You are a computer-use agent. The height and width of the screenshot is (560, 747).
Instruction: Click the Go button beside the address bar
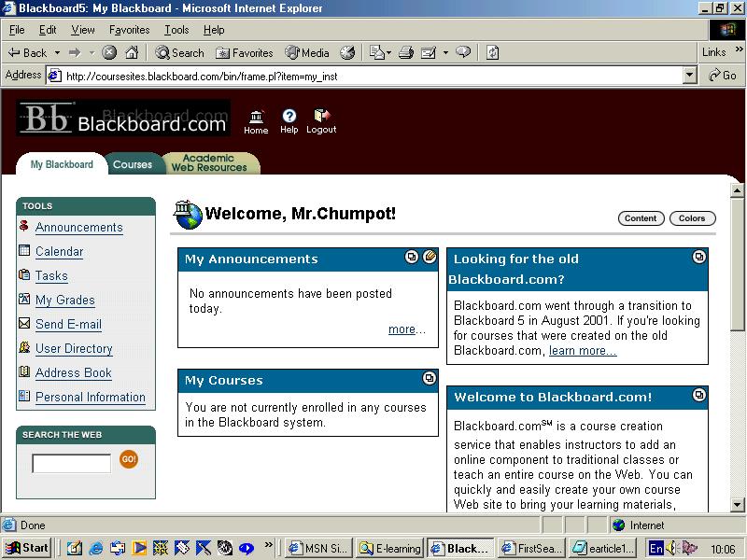722,76
